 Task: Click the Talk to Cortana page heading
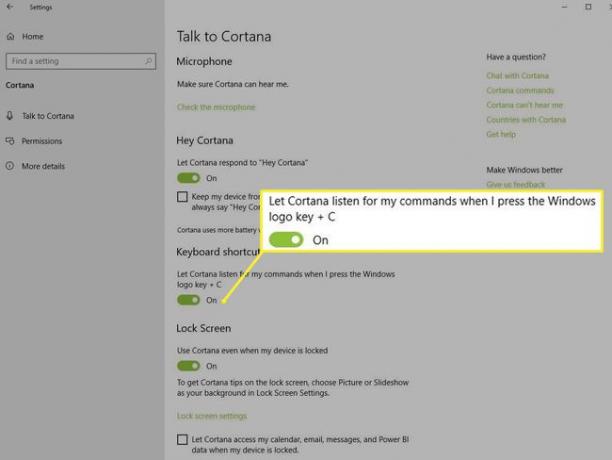[x=224, y=36]
